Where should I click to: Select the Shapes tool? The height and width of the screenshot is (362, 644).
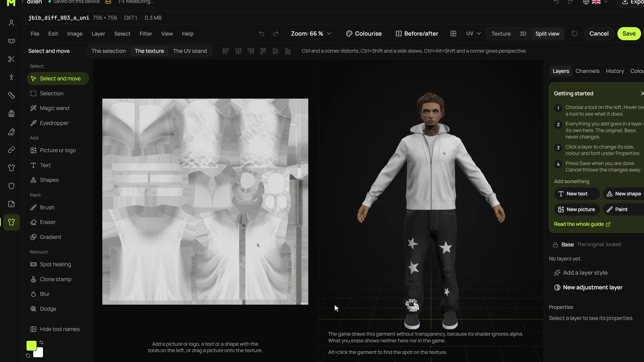58,180
